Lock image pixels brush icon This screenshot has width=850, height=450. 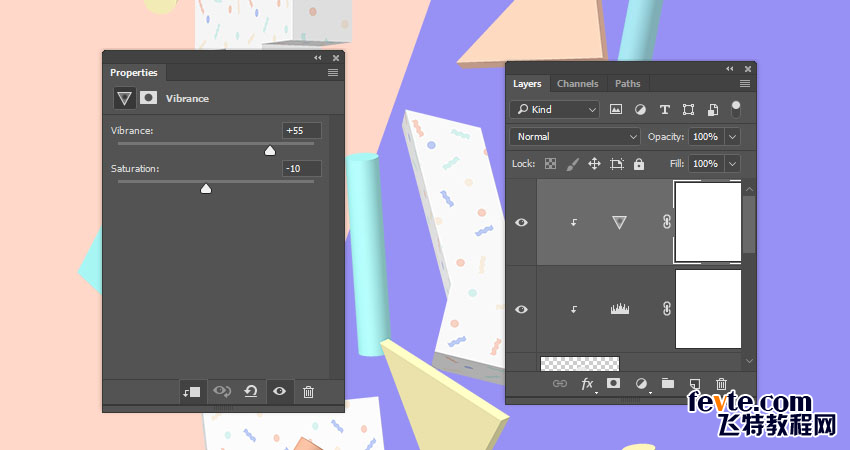coord(572,164)
